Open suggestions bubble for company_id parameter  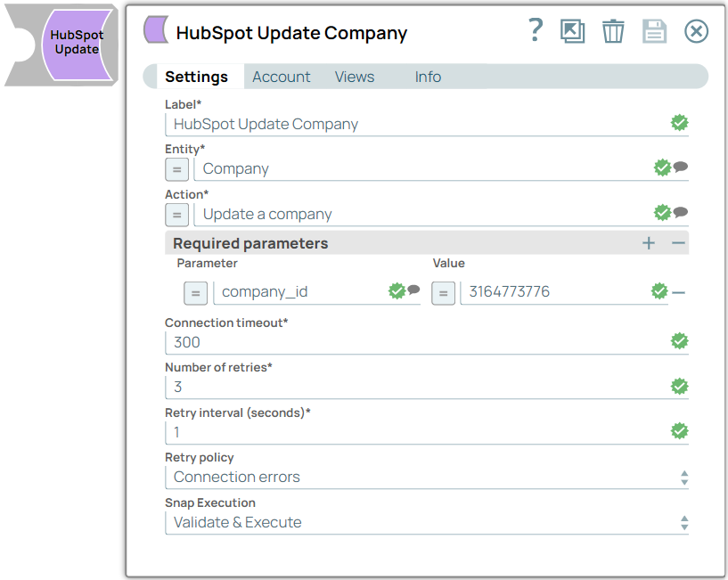click(413, 290)
